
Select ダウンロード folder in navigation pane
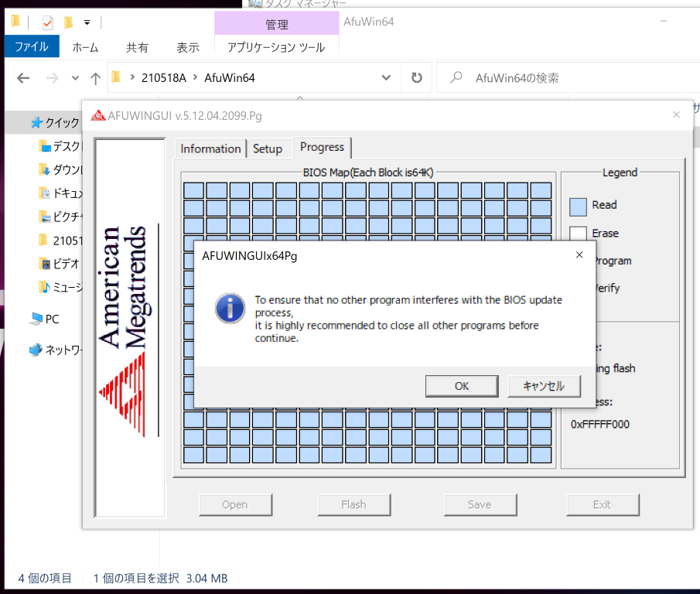click(60, 169)
